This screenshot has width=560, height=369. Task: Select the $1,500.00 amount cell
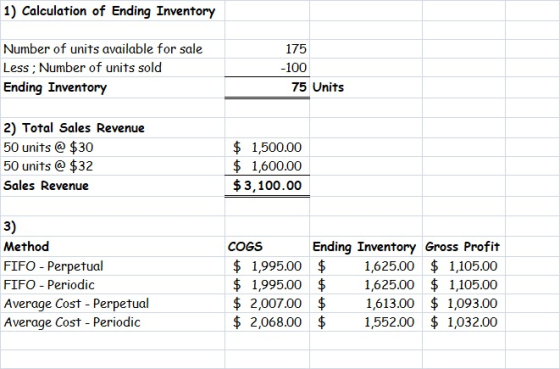(x=267, y=147)
